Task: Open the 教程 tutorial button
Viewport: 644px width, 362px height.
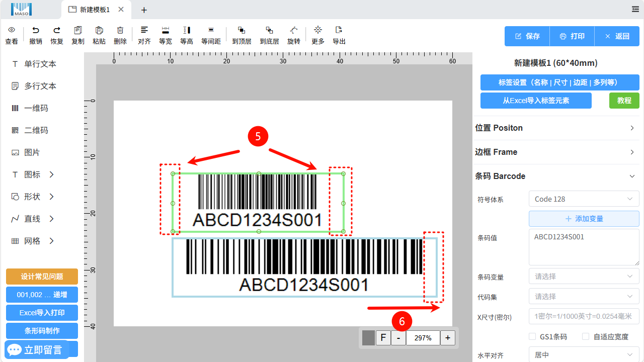Action: coord(624,101)
